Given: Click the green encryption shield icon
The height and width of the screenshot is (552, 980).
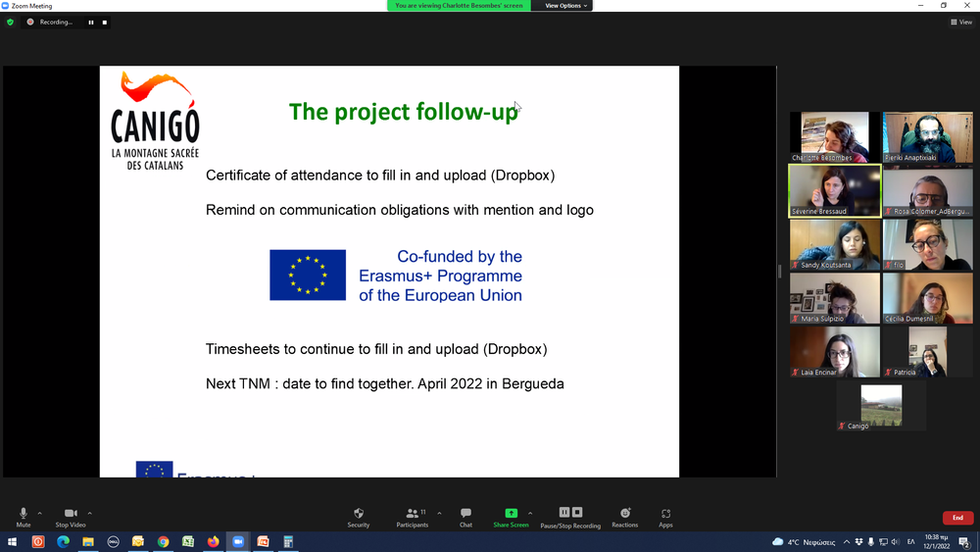Looking at the screenshot, I should 10,22.
